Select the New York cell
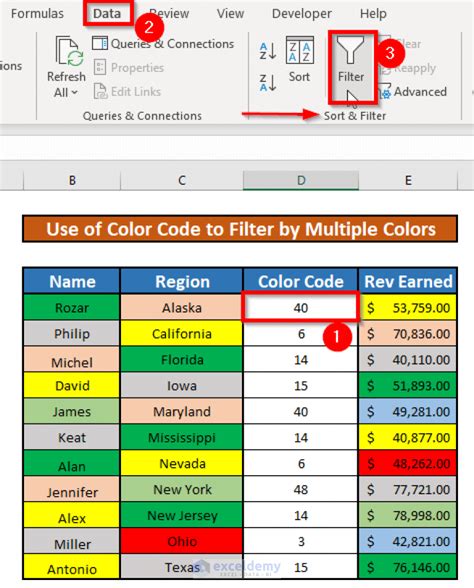This screenshot has height=588, width=474. point(182,489)
